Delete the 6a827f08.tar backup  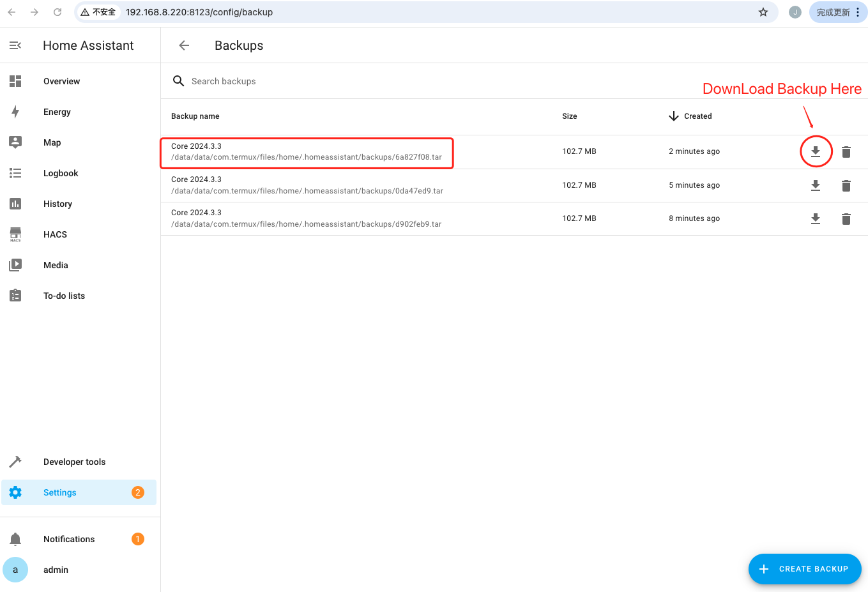point(846,152)
